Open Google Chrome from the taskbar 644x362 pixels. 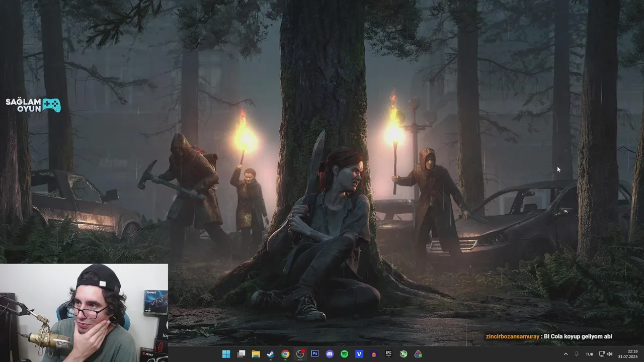point(285,354)
